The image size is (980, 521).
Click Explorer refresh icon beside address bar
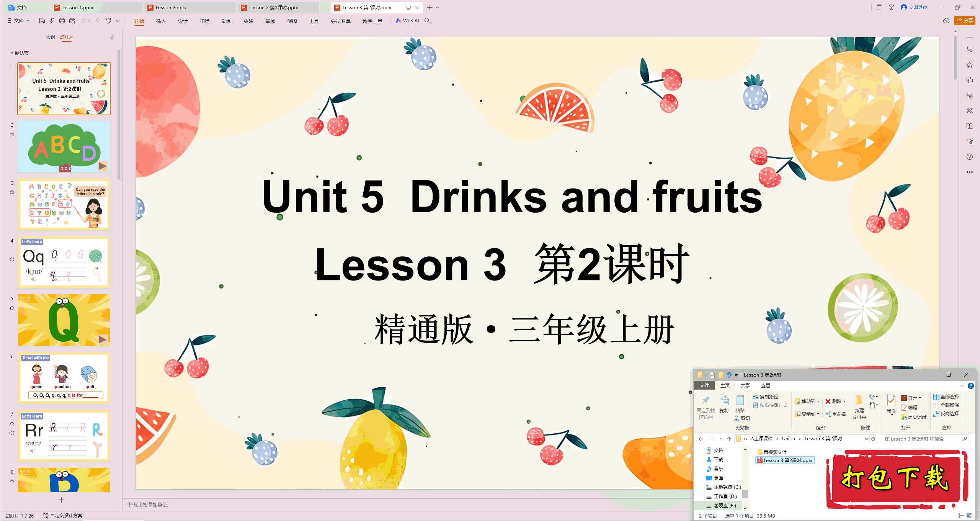tap(873, 439)
